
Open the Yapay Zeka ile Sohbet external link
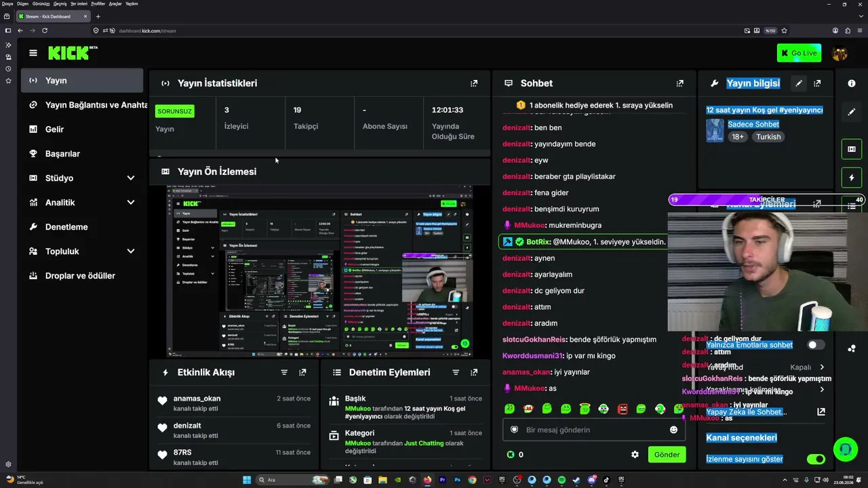(x=821, y=411)
